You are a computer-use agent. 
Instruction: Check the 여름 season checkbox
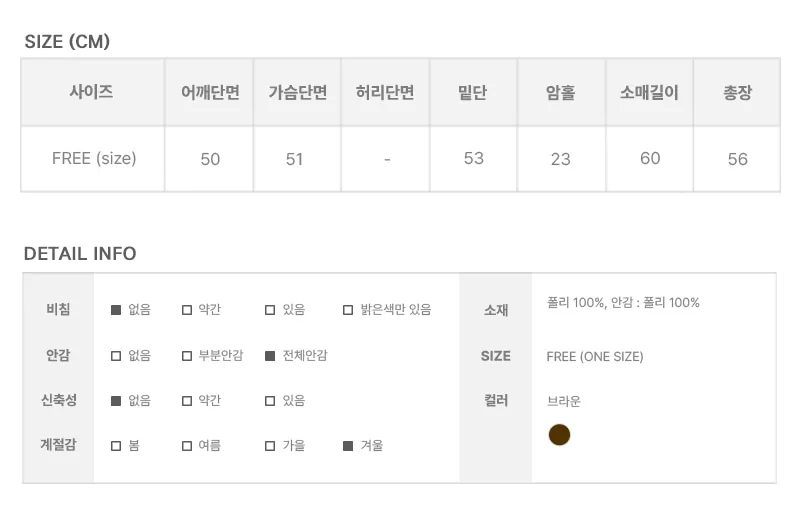tap(187, 446)
